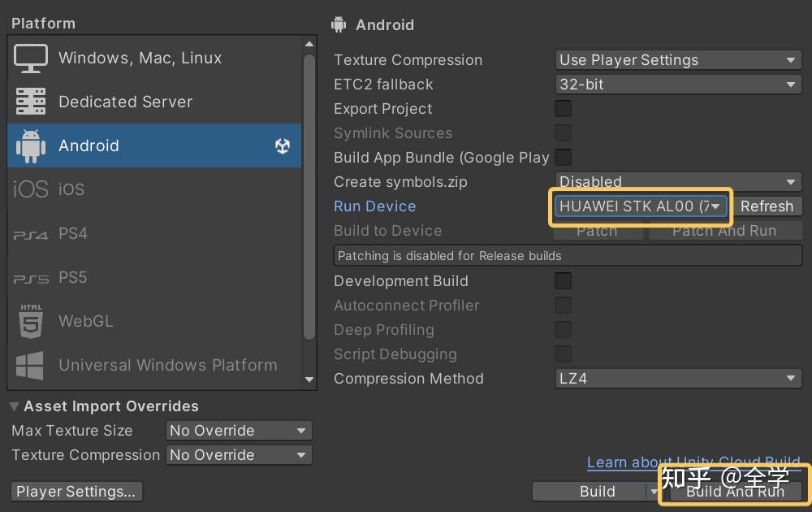Open the ETC2 fallback 32-bit dropdown
This screenshot has width=812, height=512.
click(x=678, y=85)
